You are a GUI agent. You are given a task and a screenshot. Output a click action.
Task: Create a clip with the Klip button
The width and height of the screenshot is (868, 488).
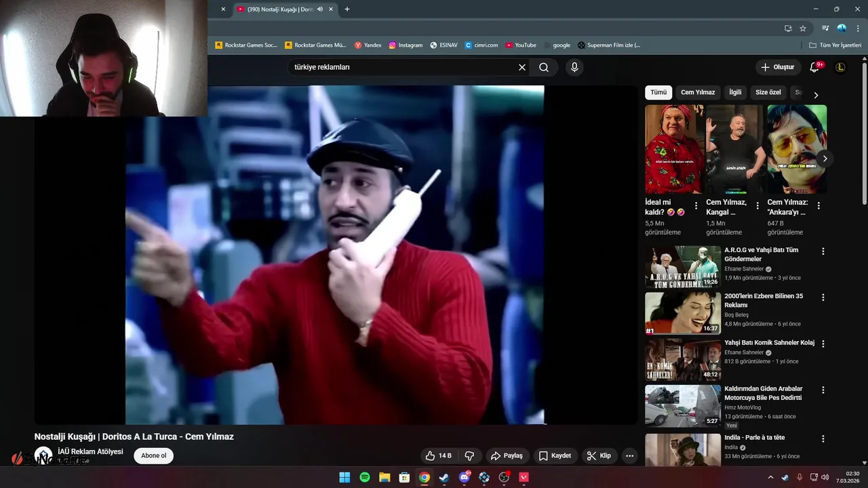[599, 455]
